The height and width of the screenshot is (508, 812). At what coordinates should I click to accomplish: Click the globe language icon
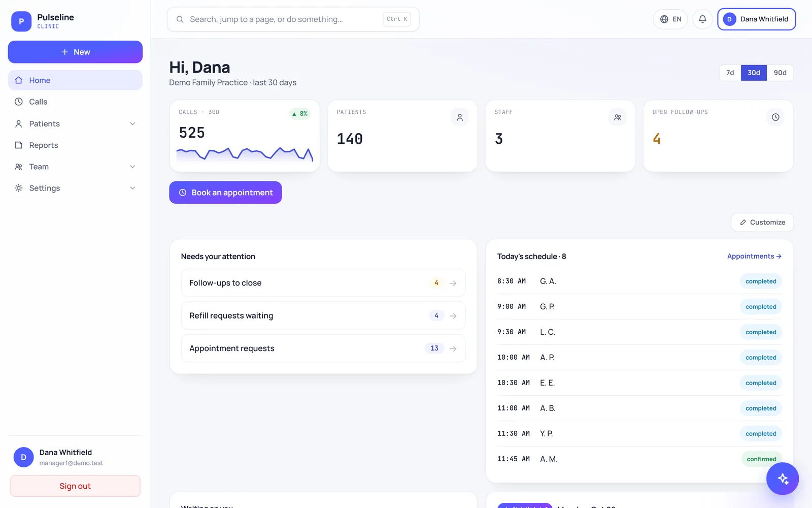pyautogui.click(x=664, y=19)
